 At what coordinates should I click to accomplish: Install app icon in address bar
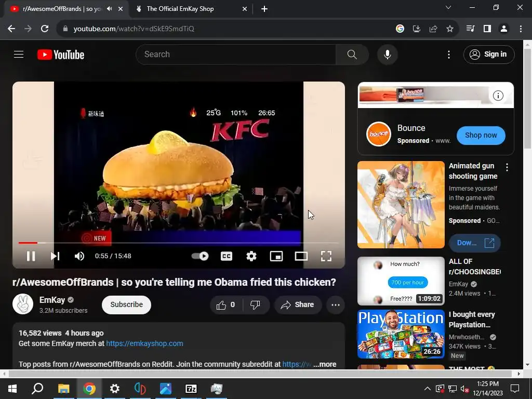(416, 29)
